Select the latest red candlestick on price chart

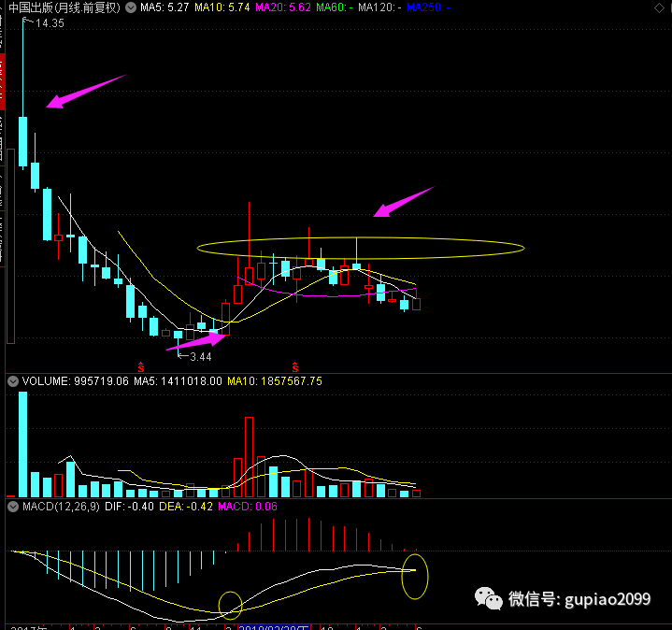416,301
